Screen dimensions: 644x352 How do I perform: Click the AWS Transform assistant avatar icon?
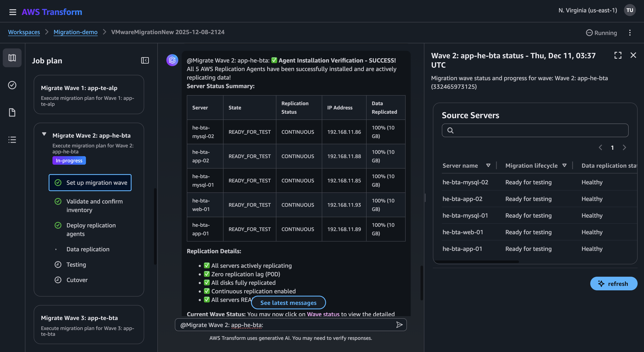[172, 60]
